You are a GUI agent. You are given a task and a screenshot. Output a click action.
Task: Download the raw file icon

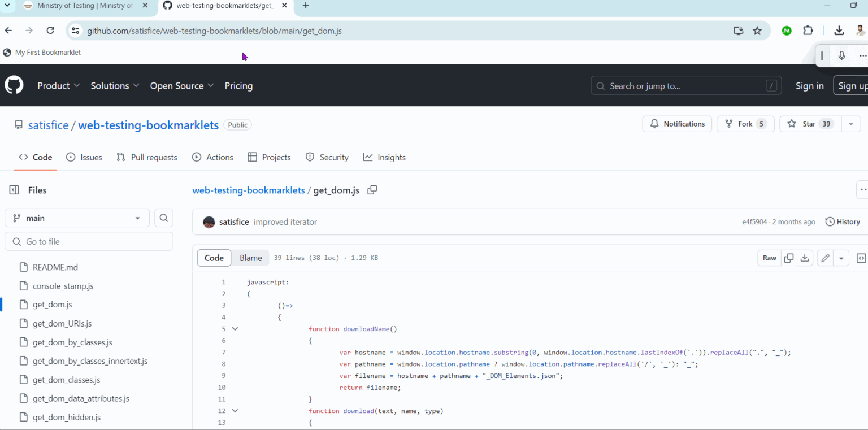(x=805, y=258)
